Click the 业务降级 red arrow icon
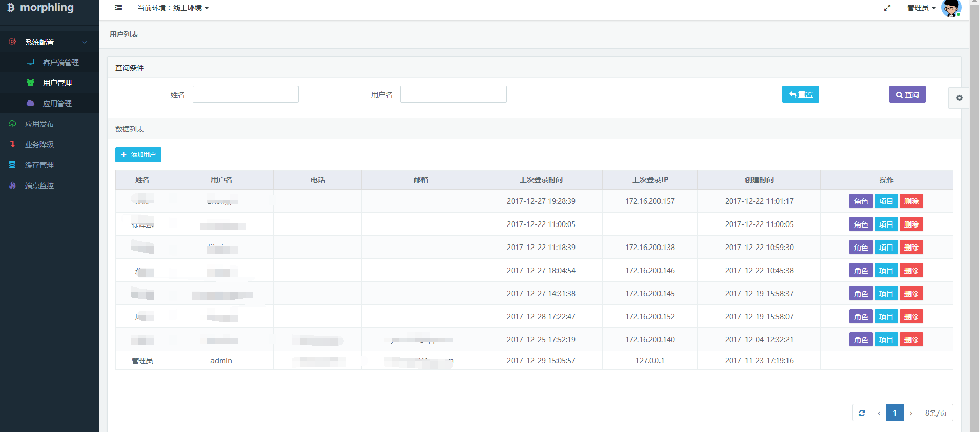The height and width of the screenshot is (432, 980). click(x=12, y=144)
